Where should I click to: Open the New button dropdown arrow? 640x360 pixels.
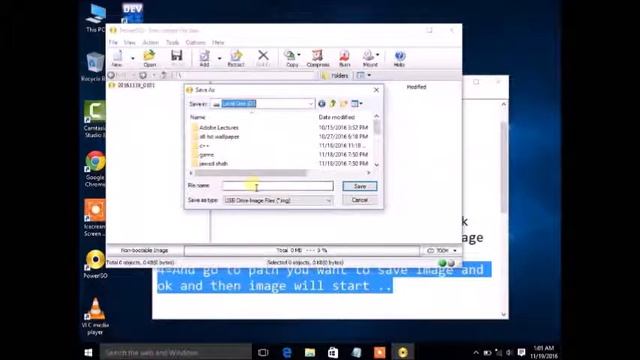pos(133,58)
